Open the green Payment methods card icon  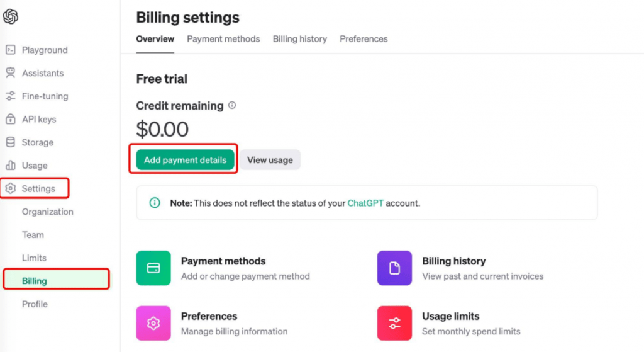pos(153,268)
